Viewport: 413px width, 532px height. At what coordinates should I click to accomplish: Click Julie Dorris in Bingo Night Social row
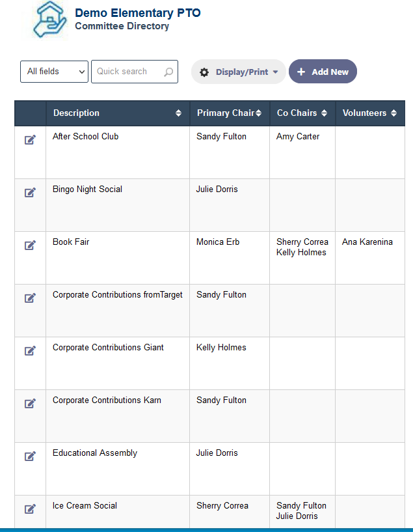[217, 189]
